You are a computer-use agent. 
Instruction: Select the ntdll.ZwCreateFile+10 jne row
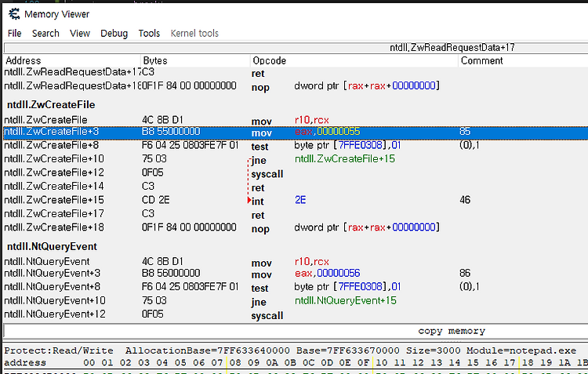(x=296, y=159)
